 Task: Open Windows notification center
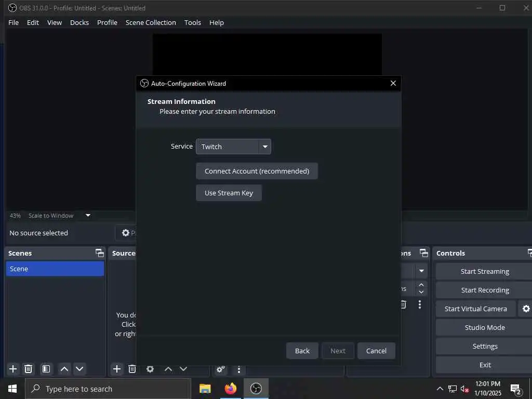(516, 389)
